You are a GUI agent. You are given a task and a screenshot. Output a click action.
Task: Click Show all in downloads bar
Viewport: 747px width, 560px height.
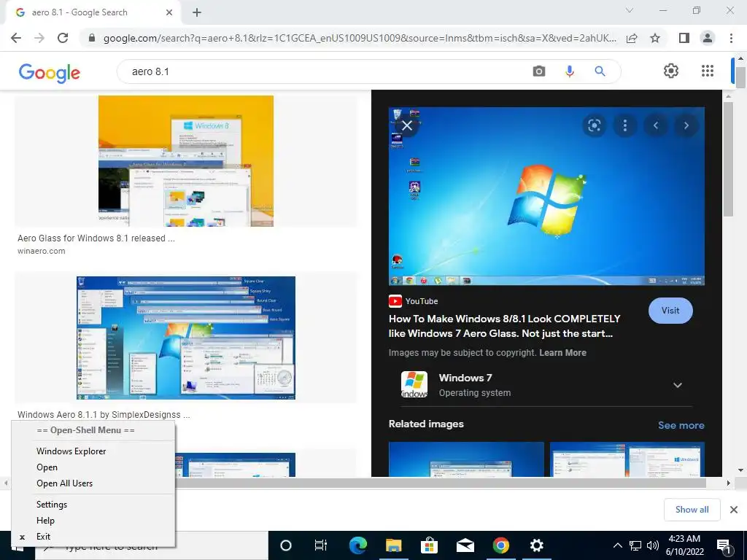[x=692, y=510]
